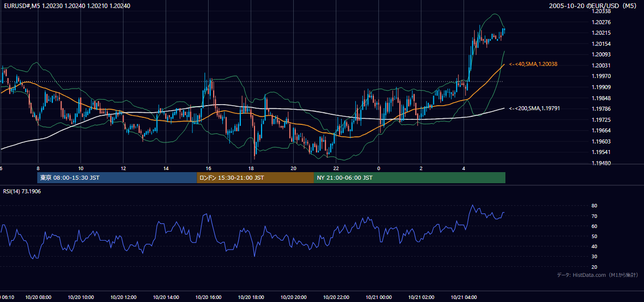
Task: Click the 10/21 02:00 time label
Action: click(x=421, y=297)
